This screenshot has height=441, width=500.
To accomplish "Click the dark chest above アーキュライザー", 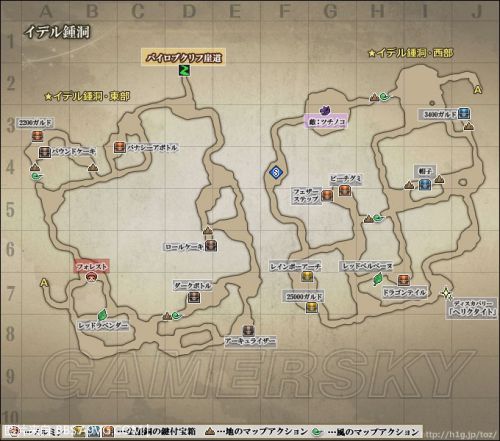I will (x=248, y=330).
